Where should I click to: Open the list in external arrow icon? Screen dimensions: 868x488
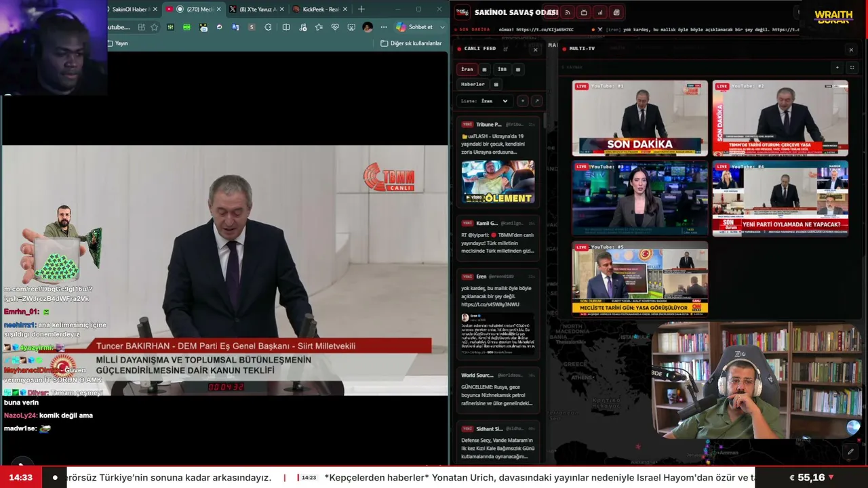tap(536, 101)
